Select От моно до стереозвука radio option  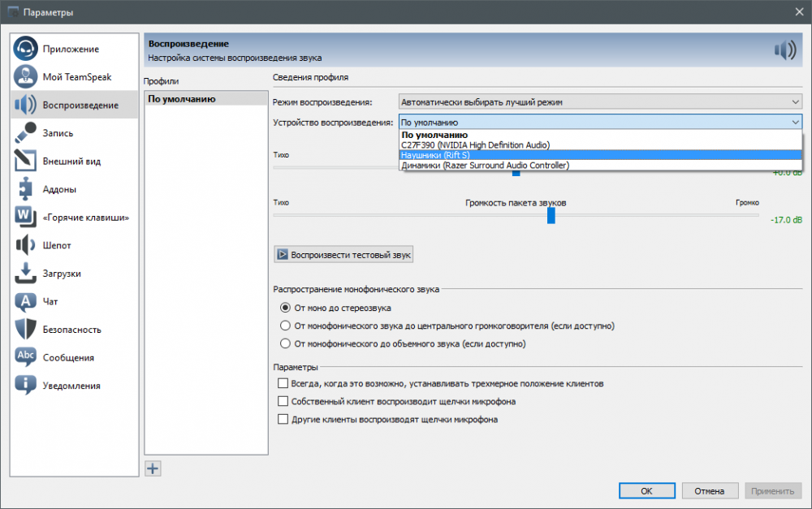[x=285, y=308]
